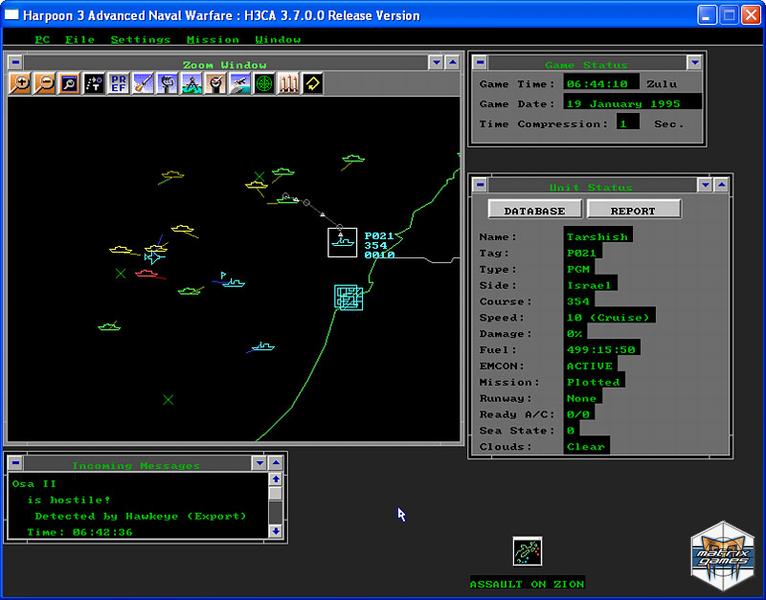Click the missiles weapons toolbar icon
The image size is (766, 600).
click(x=289, y=84)
